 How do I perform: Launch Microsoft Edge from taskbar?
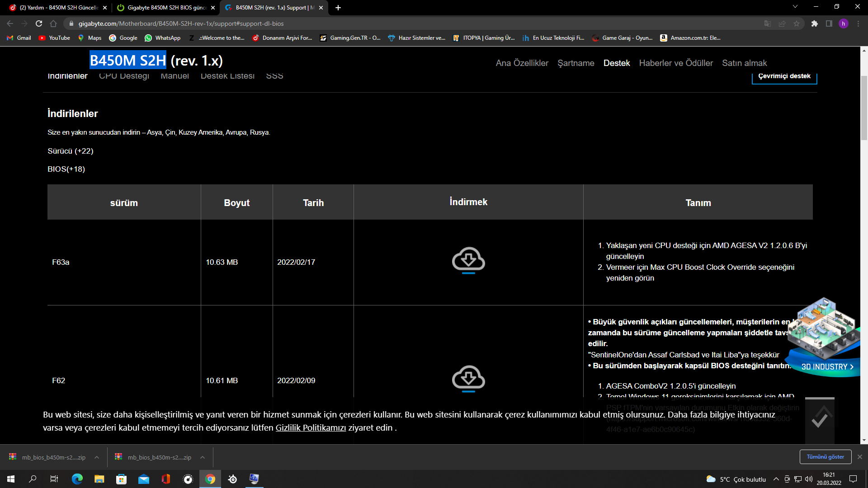(77, 479)
